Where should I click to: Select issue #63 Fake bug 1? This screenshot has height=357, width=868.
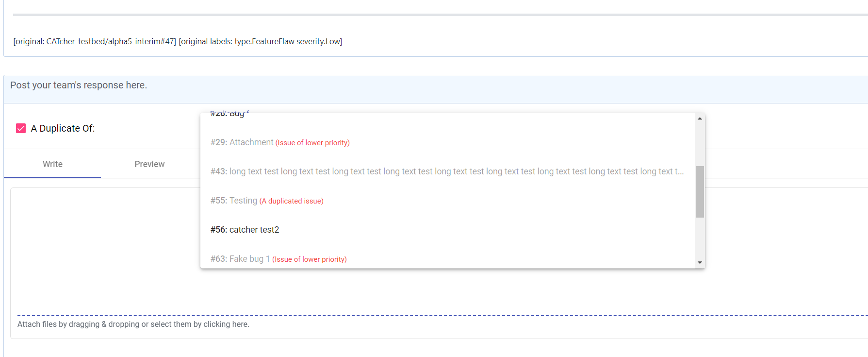point(447,258)
